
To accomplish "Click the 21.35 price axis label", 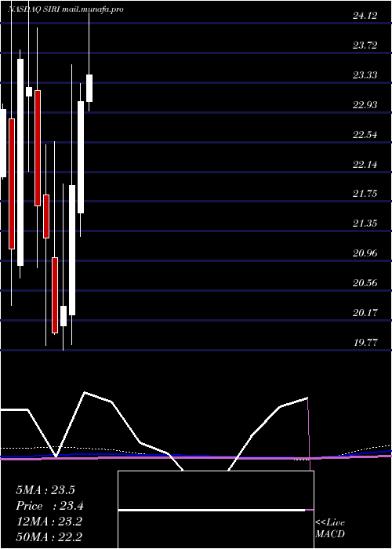I will (x=365, y=224).
